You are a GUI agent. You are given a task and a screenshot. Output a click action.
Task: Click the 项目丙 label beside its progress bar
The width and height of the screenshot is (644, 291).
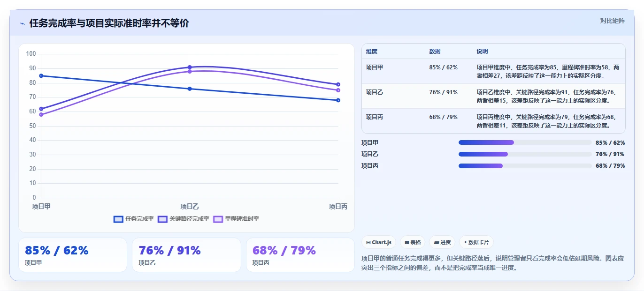(x=370, y=166)
